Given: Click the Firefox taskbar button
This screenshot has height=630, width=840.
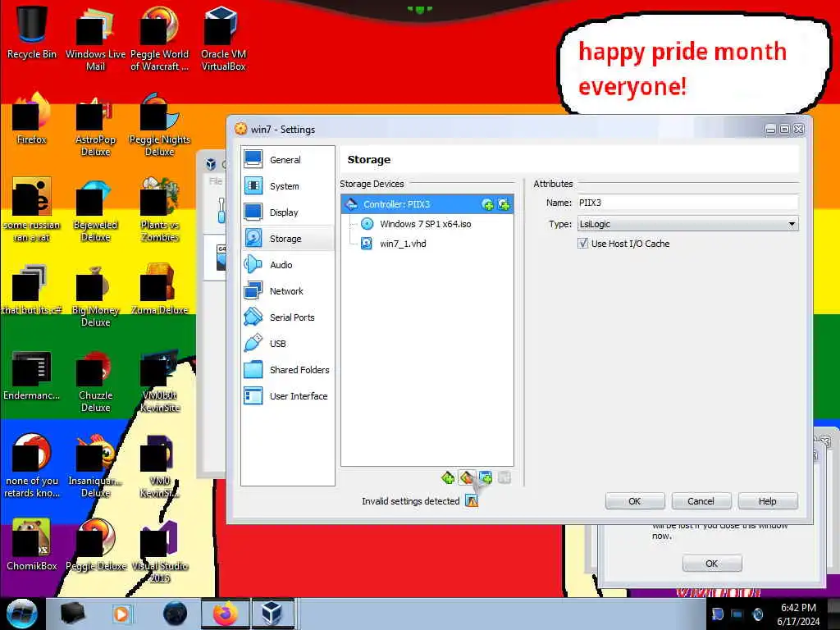Looking at the screenshot, I should [x=225, y=614].
